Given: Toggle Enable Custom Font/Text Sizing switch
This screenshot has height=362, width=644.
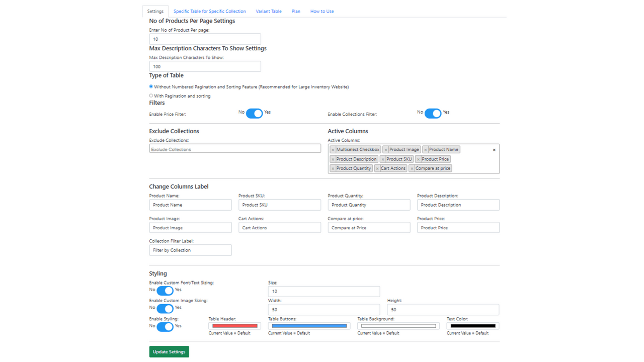Looking at the screenshot, I should [x=165, y=291].
